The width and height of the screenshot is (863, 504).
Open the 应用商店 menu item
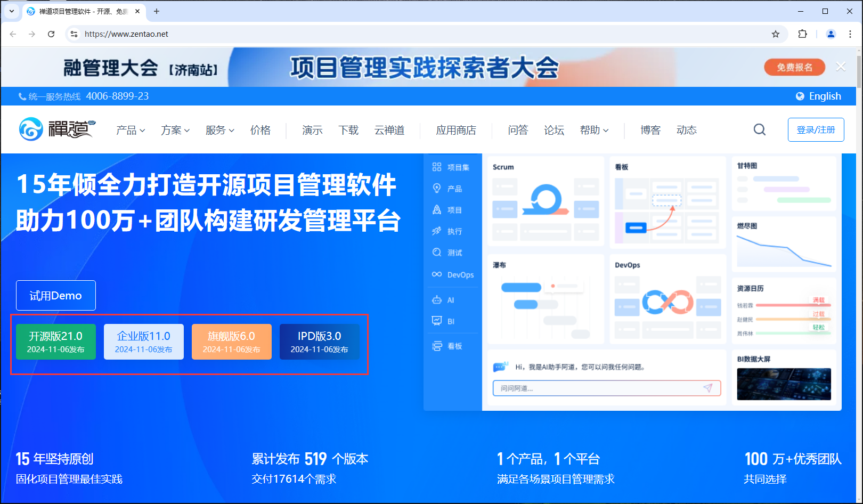click(456, 130)
